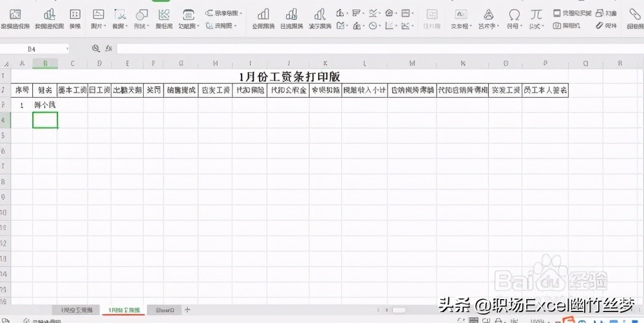Viewport: 644px width, 323px height.
Task: Click the horizontal scrollbar thumb
Action: (399, 310)
